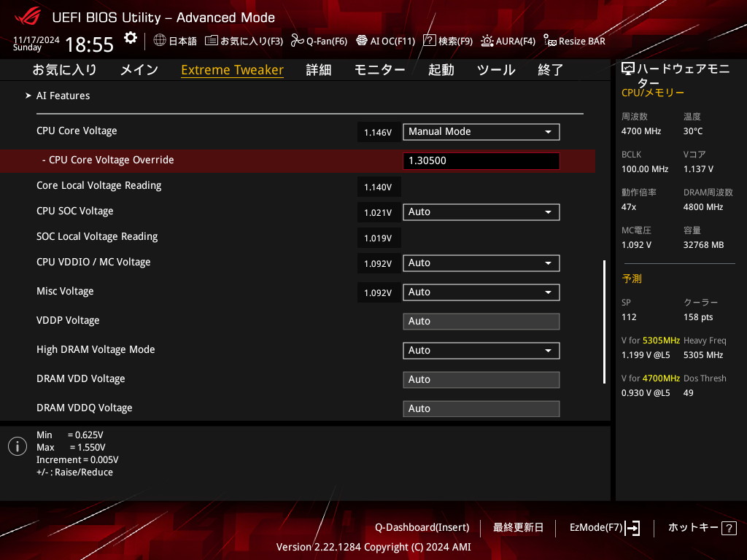Switch to 起動 tab

coord(441,70)
